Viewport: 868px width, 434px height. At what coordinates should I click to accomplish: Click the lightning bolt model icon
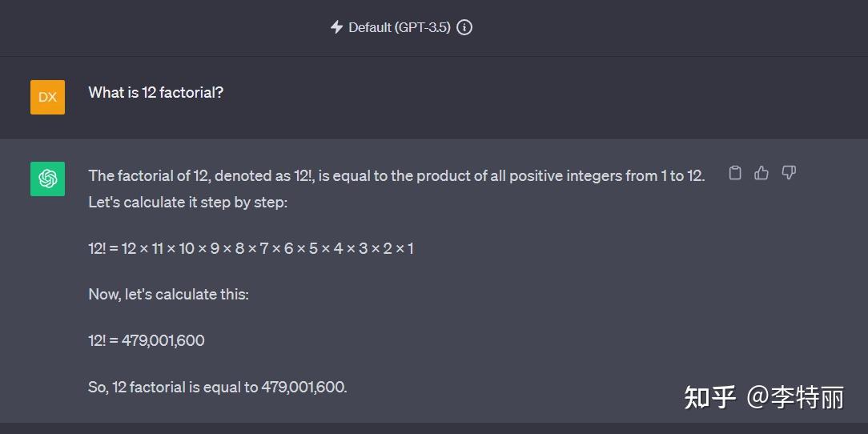[337, 27]
